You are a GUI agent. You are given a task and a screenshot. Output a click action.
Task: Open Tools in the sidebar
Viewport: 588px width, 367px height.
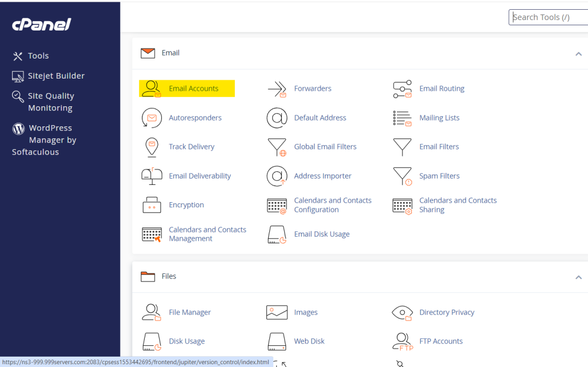coord(38,56)
